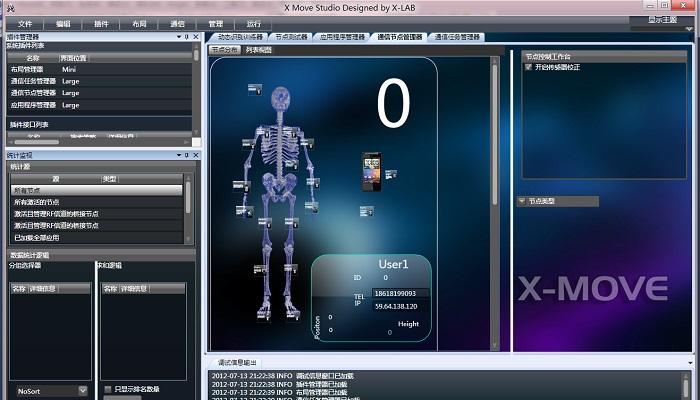Open the debug output panel dropdown arrow
Image resolution: width=700 pixels, height=400 pixels.
[690, 363]
